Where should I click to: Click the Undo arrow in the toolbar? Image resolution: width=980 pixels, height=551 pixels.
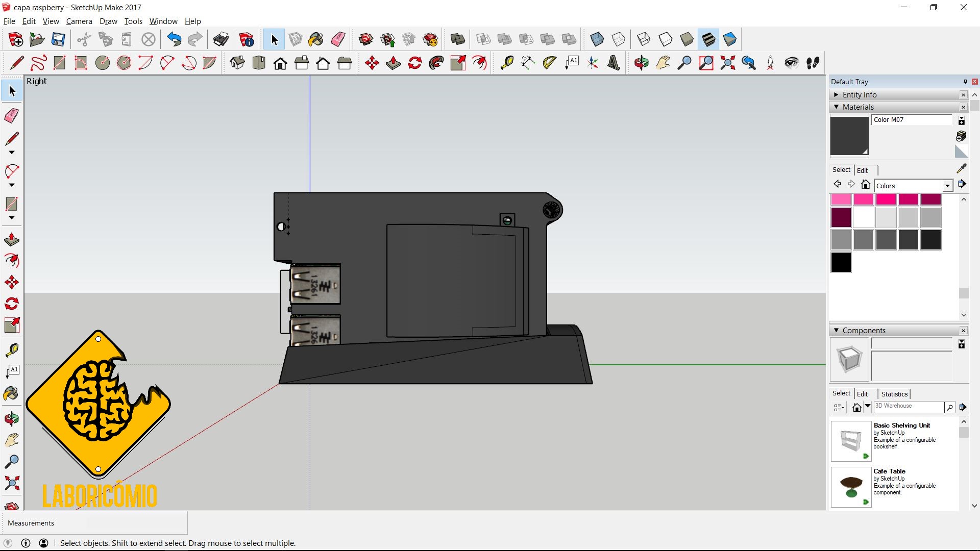pos(174,39)
